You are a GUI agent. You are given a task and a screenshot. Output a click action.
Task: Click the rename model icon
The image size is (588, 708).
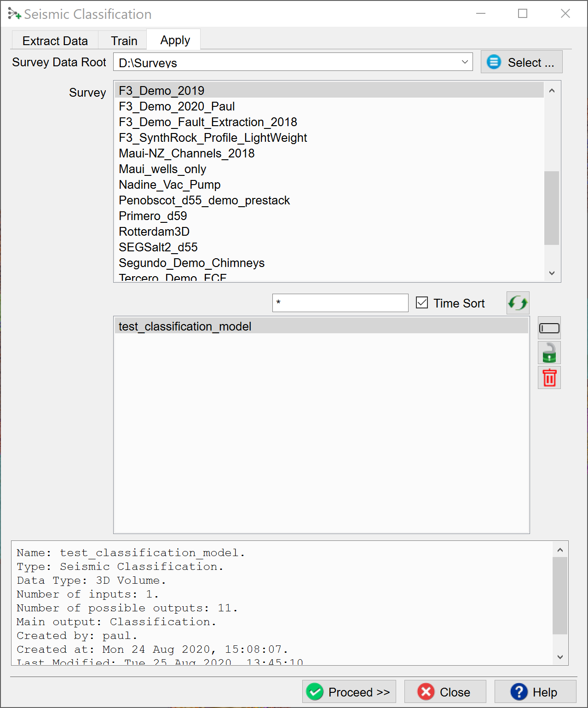point(549,328)
